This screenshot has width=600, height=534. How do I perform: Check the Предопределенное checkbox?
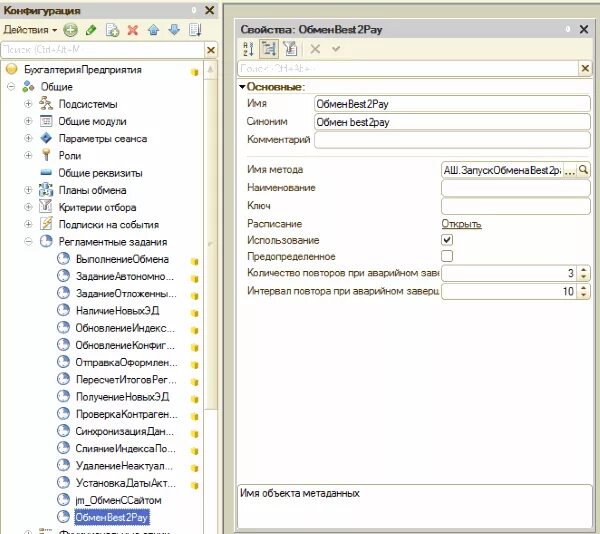[447, 256]
